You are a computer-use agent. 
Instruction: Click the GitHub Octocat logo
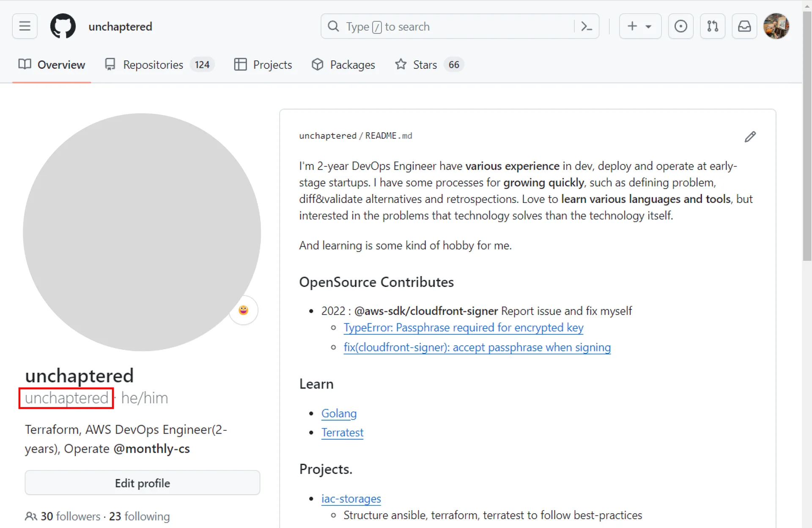[x=63, y=26]
